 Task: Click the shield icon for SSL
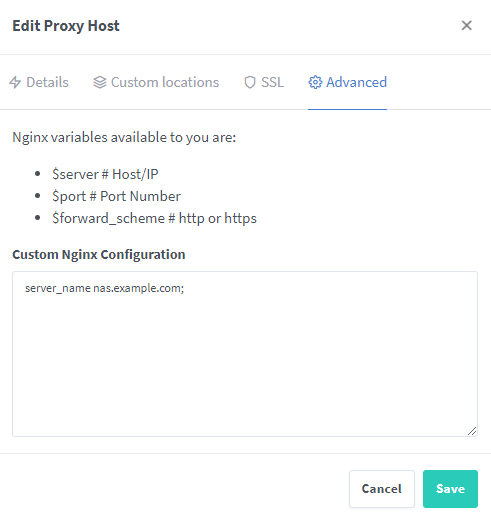coord(250,82)
